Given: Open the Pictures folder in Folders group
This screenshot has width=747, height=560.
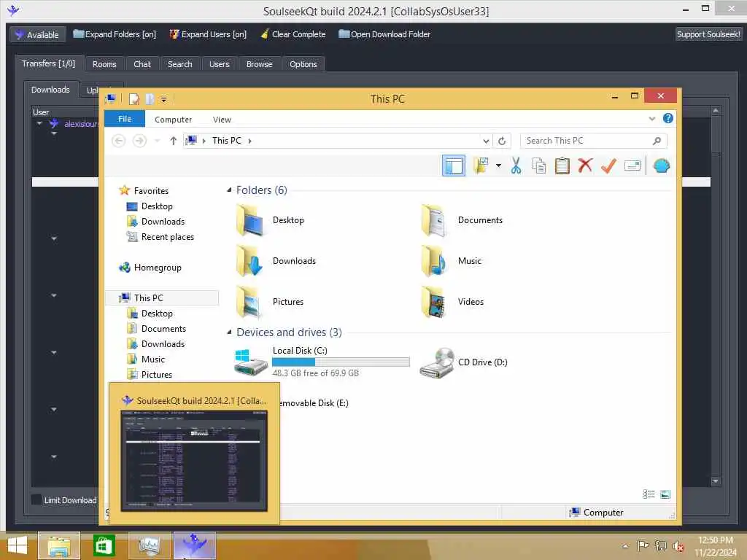Looking at the screenshot, I should (269, 302).
